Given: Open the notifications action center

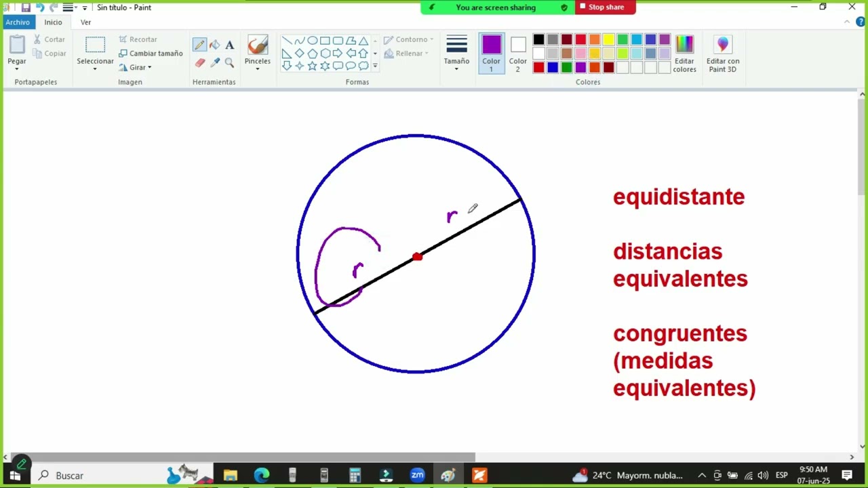Looking at the screenshot, I should [x=847, y=475].
